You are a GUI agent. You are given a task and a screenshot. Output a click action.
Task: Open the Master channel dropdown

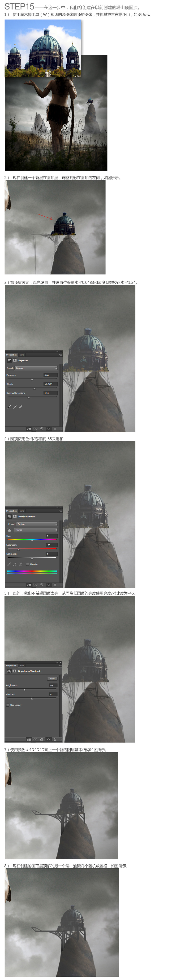(x=36, y=530)
